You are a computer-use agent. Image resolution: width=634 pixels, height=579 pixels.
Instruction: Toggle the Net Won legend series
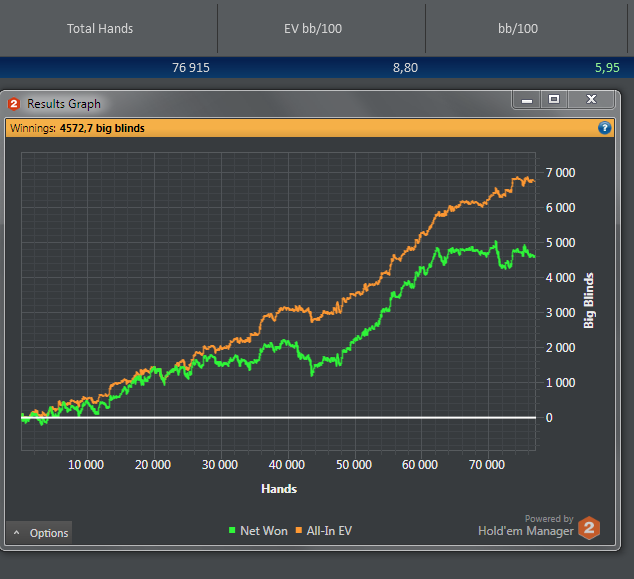coord(258,530)
